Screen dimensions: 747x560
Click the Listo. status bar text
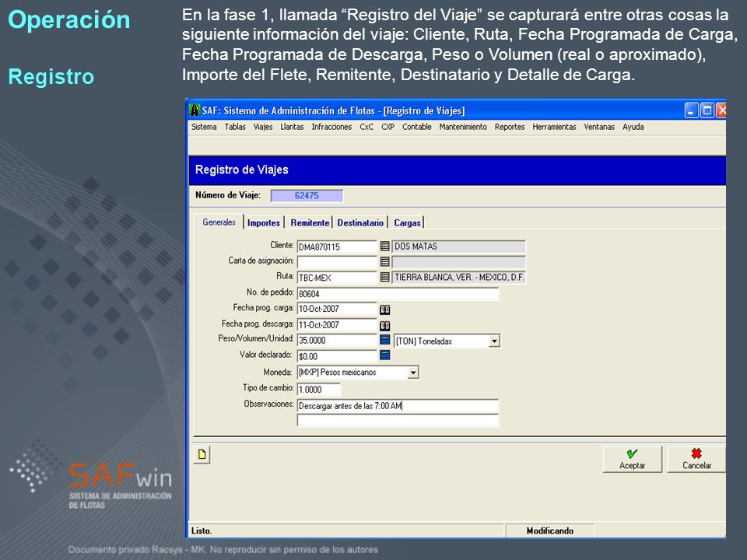pos(202,530)
